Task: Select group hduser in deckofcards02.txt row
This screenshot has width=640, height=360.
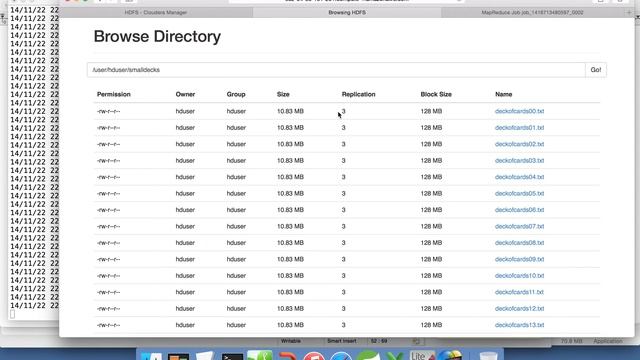Action: (x=236, y=144)
